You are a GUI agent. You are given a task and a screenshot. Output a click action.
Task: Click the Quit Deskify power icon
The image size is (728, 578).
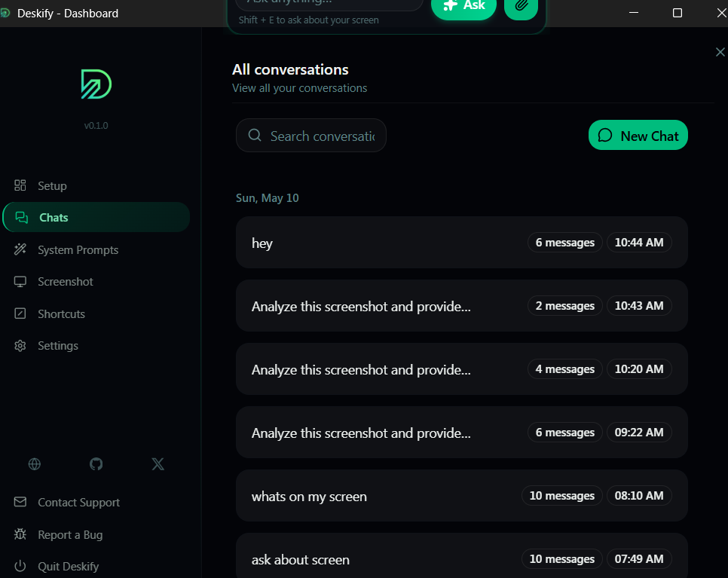pyautogui.click(x=20, y=566)
